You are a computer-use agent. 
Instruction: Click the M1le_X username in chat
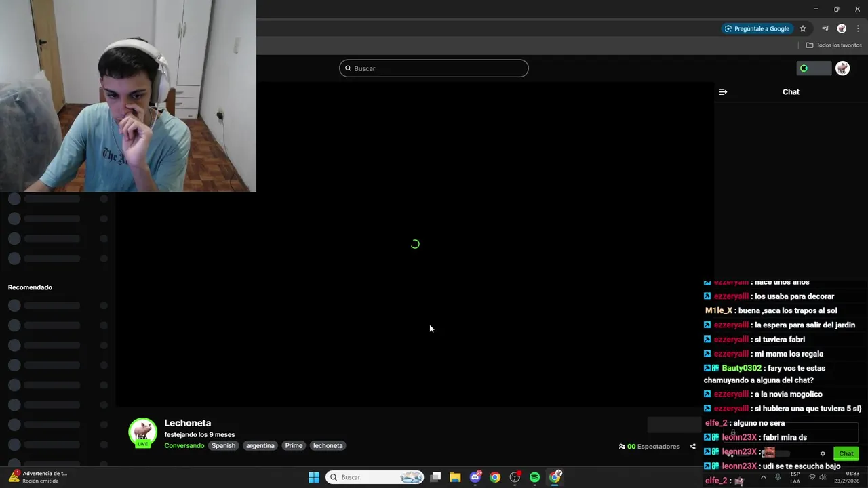(719, 310)
